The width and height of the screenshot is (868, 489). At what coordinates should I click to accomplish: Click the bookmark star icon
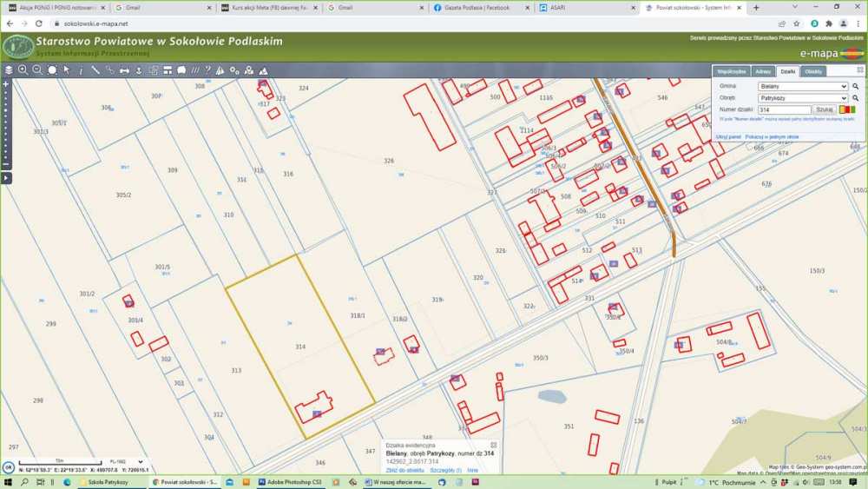[x=797, y=23]
